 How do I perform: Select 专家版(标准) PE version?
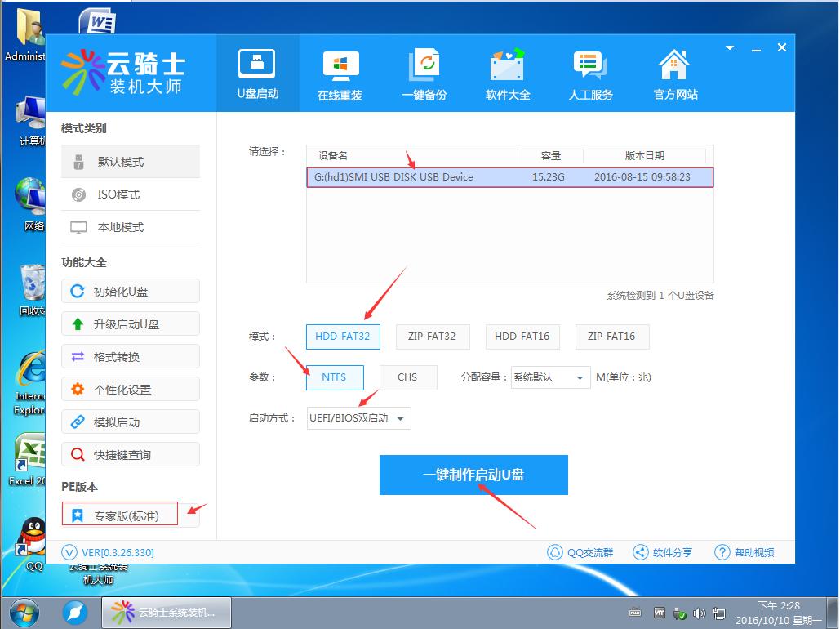[x=119, y=513]
